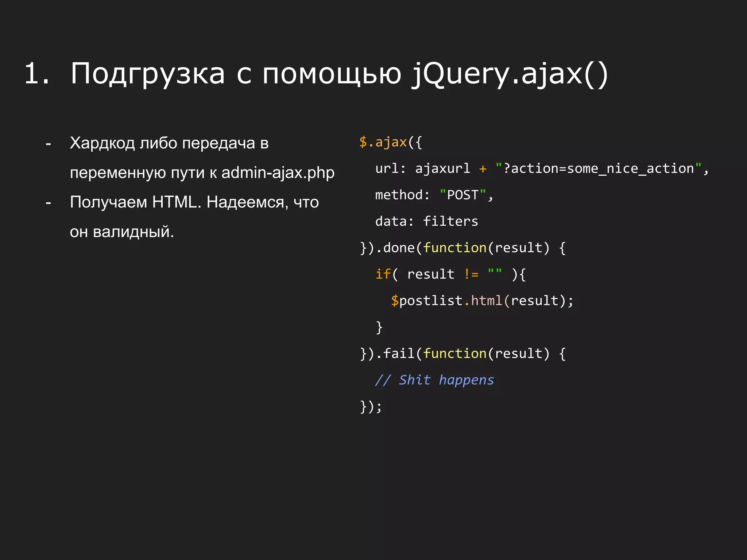Click the code line 'if( result != "" ){'
Screen dimensions: 747x560
coord(450,274)
